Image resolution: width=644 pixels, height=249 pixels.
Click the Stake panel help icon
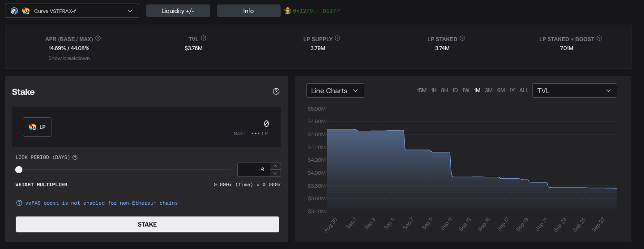click(x=276, y=91)
